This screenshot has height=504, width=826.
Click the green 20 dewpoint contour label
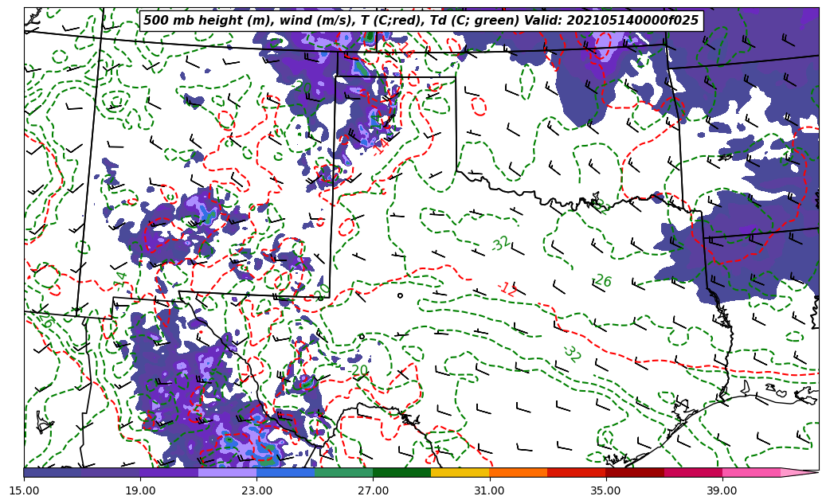click(x=359, y=371)
